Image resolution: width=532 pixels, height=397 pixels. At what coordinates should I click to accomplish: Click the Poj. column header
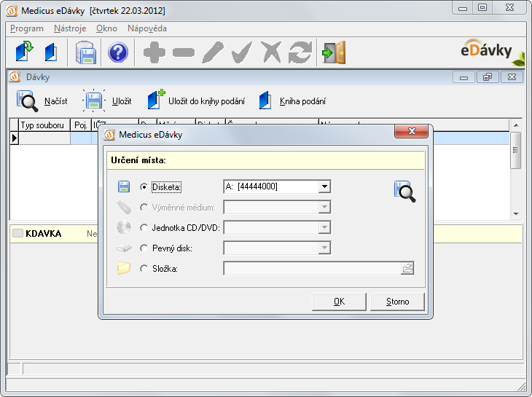81,125
